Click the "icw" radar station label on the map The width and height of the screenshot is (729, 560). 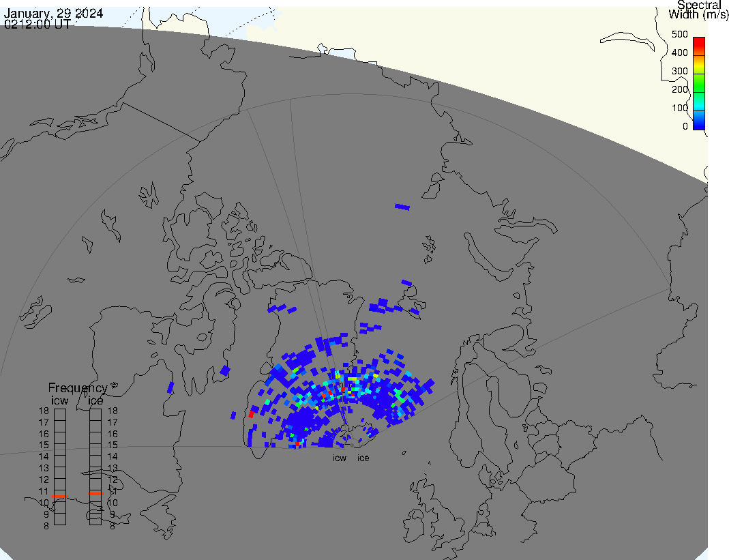(x=340, y=458)
